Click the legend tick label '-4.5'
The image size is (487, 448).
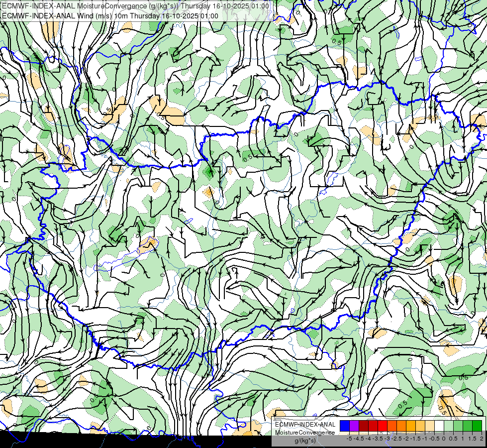(x=359, y=439)
